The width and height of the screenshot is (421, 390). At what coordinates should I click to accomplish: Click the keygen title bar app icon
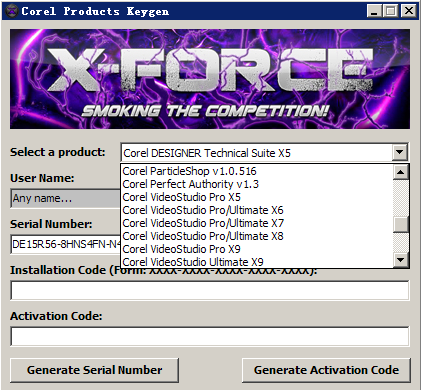pyautogui.click(x=12, y=11)
